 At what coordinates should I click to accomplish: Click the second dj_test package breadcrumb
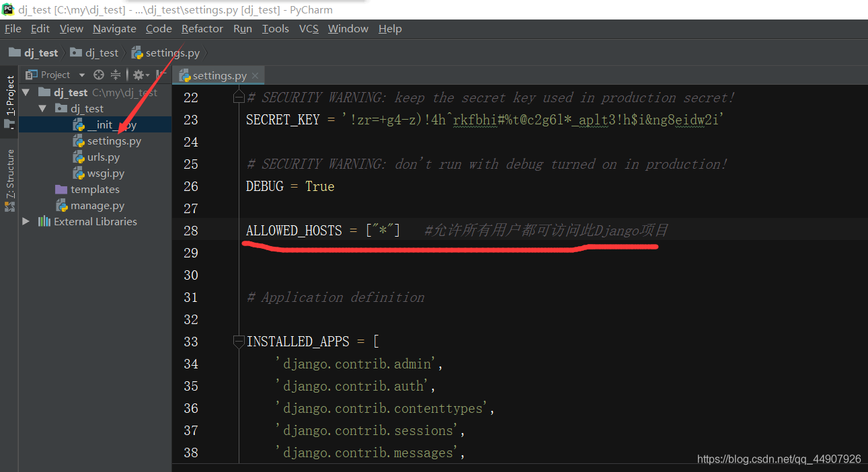click(x=95, y=52)
